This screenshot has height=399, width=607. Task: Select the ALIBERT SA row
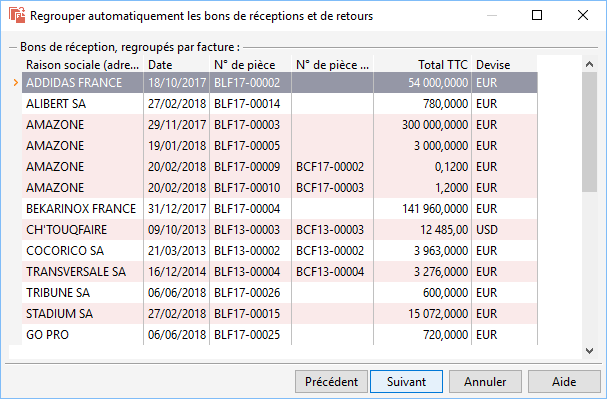tap(279, 104)
